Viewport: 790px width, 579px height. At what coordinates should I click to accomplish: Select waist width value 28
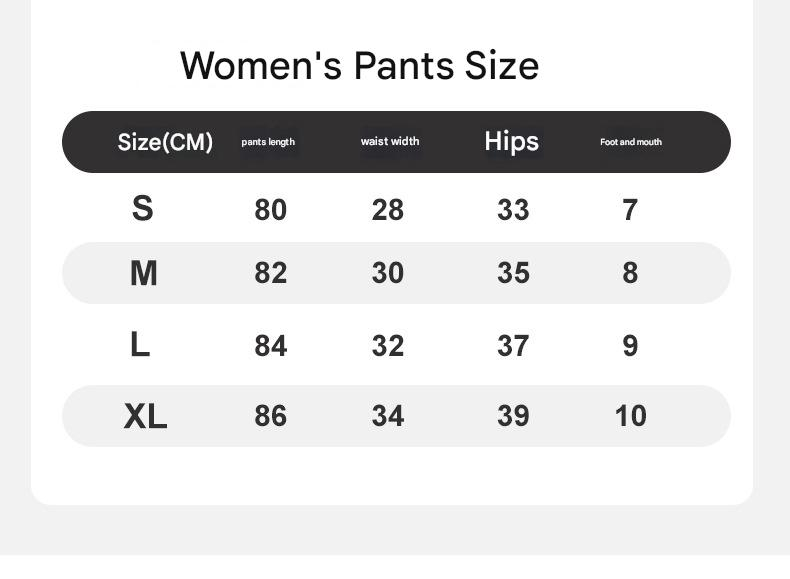(387, 210)
